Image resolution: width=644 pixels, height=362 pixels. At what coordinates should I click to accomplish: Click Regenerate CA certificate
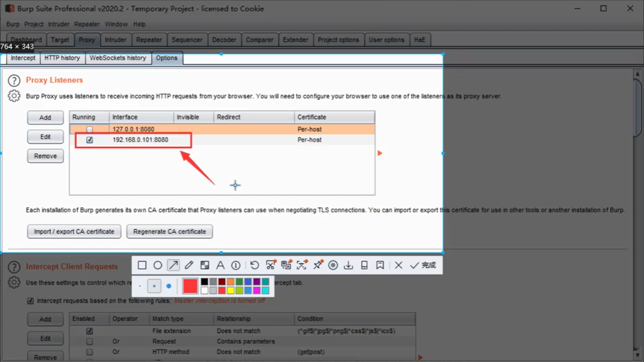click(170, 232)
